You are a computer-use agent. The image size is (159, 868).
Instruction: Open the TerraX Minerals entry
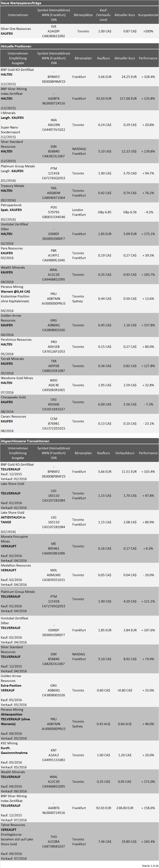(x=13, y=358)
